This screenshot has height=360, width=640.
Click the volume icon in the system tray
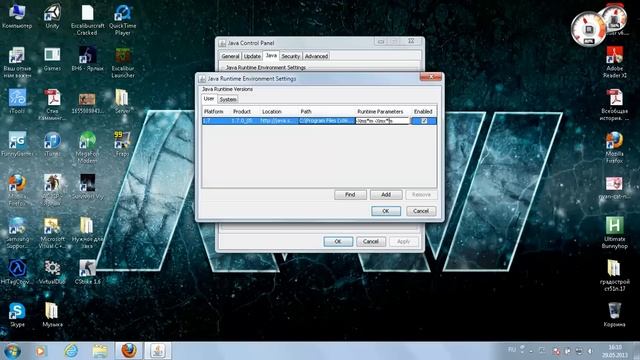point(590,351)
